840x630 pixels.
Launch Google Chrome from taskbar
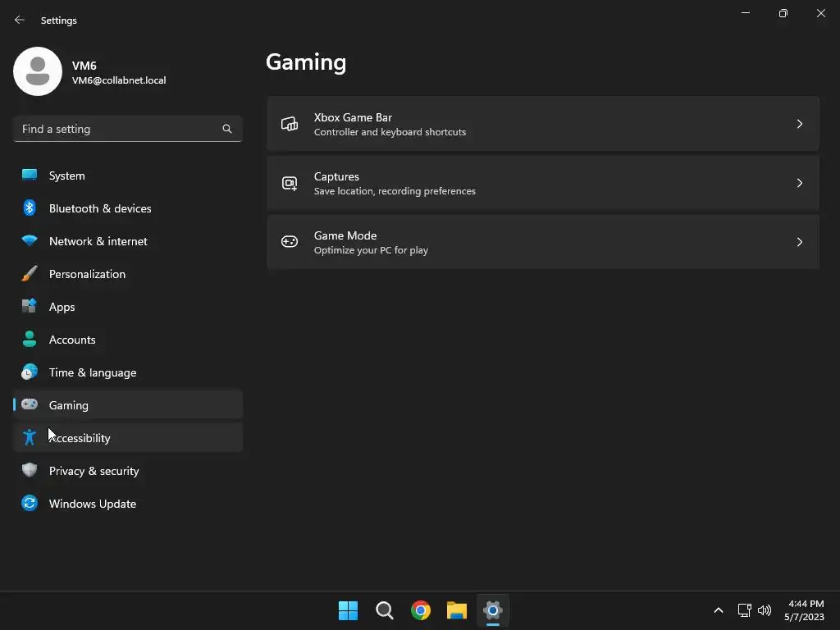pos(421,610)
